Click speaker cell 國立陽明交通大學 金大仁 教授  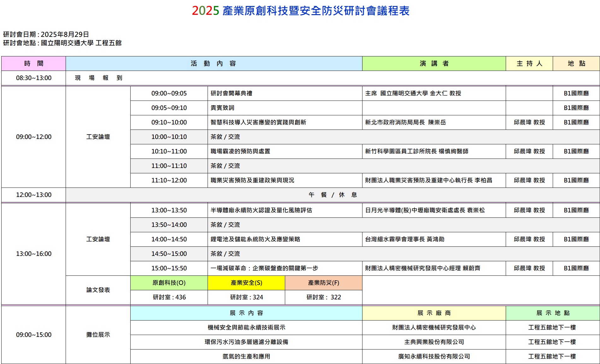[434, 93]
